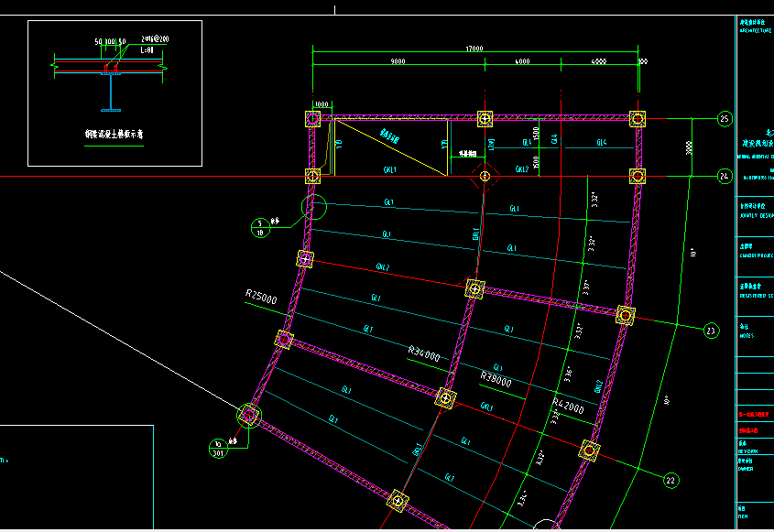Pick the 100 dimension in the section detail

click(x=110, y=42)
